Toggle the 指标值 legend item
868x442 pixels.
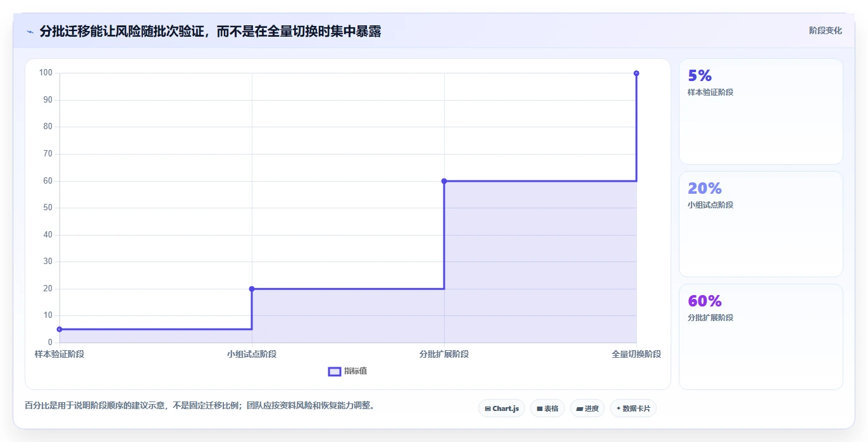pyautogui.click(x=347, y=371)
